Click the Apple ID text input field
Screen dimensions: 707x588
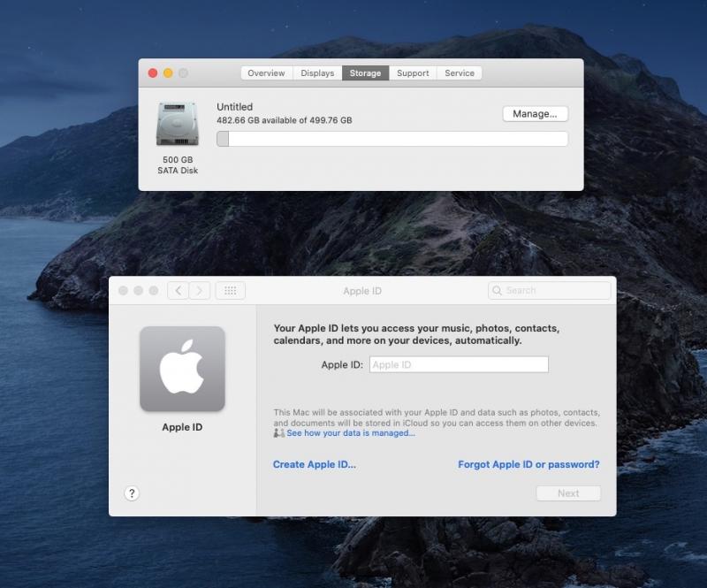tap(459, 364)
